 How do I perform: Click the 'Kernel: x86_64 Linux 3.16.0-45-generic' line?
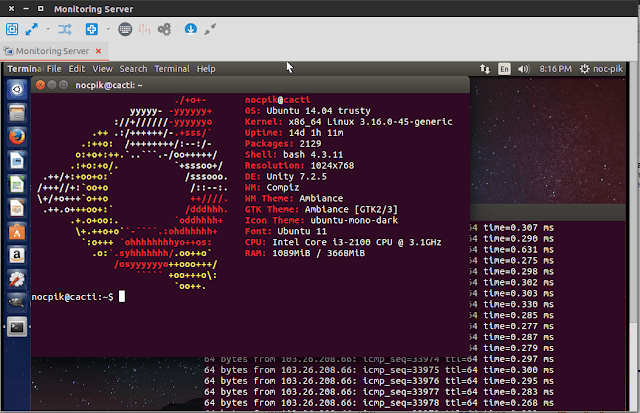[349, 122]
